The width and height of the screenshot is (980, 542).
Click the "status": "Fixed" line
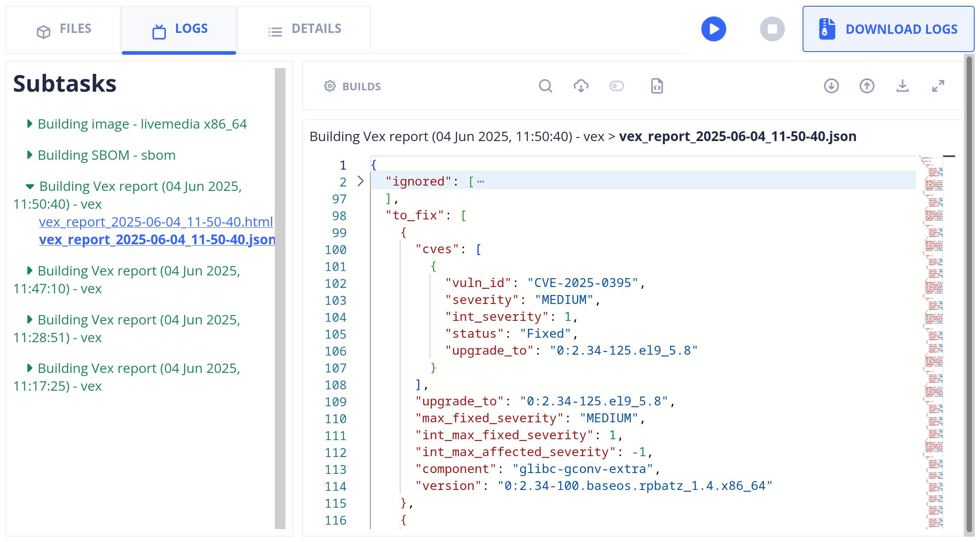[512, 334]
